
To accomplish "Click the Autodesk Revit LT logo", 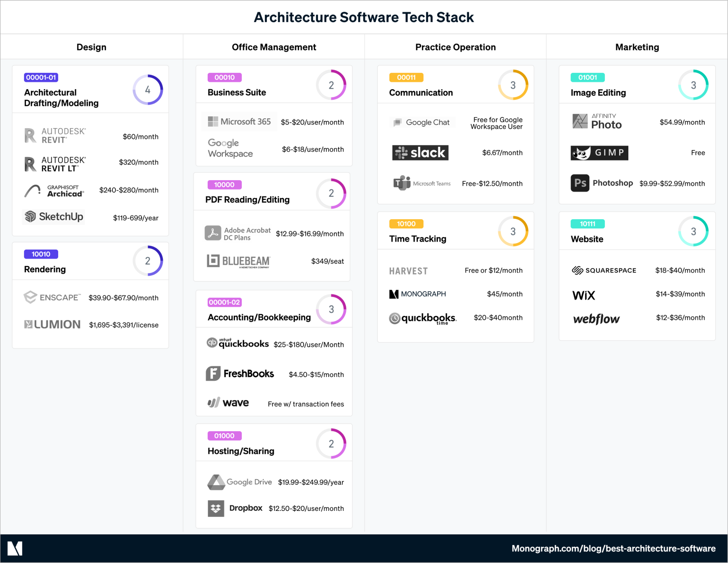I will pyautogui.click(x=55, y=164).
